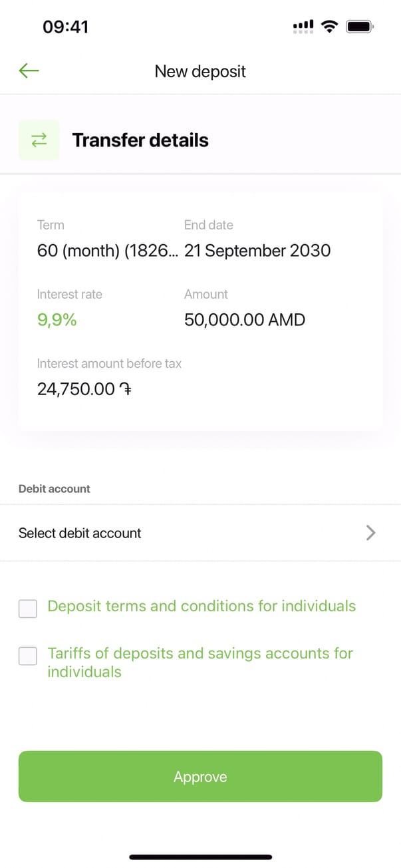
Task: Open the debit account chevron
Action: click(x=371, y=533)
